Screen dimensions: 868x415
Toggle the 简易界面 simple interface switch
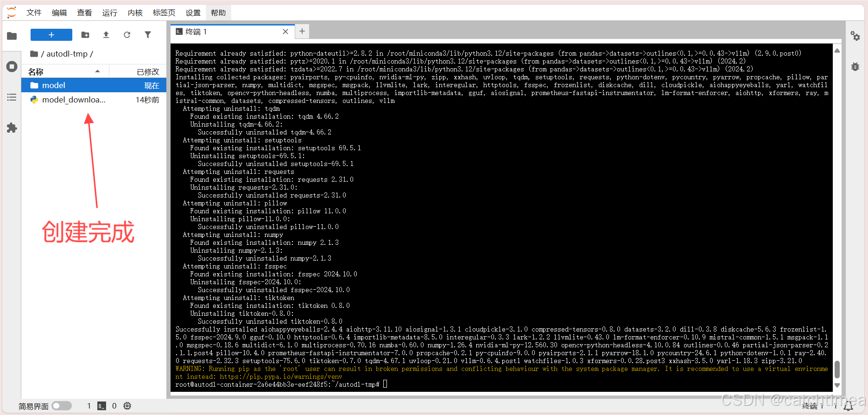point(62,406)
